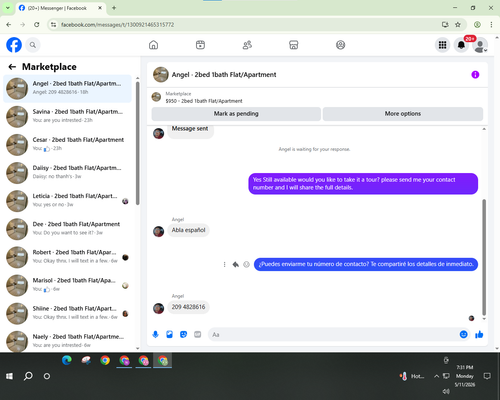Select Shiine conversation
This screenshot has width=500, height=400.
click(x=67, y=314)
